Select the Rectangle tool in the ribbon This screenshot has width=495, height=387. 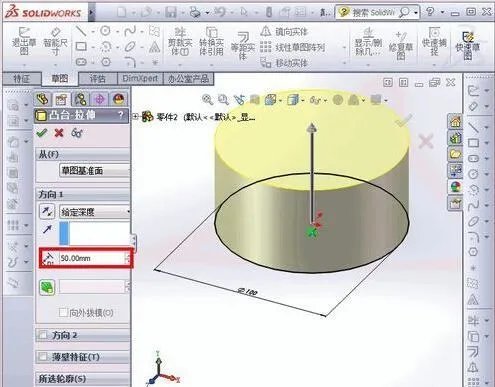81,46
